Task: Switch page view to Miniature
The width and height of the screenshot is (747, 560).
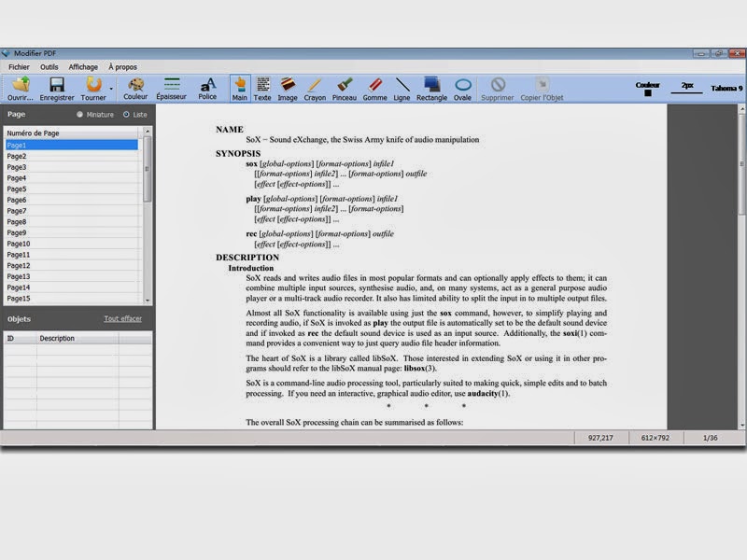Action: coord(95,115)
